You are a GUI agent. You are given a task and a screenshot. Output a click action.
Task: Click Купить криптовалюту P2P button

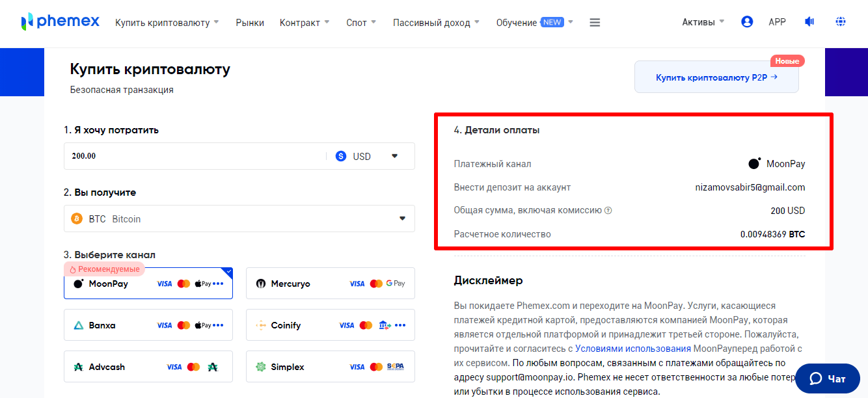[x=716, y=77]
